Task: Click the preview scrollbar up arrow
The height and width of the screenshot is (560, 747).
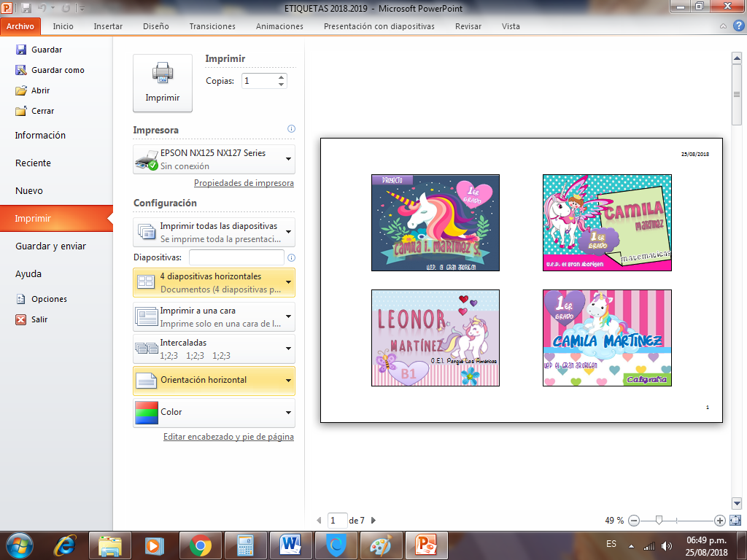Action: [737, 58]
